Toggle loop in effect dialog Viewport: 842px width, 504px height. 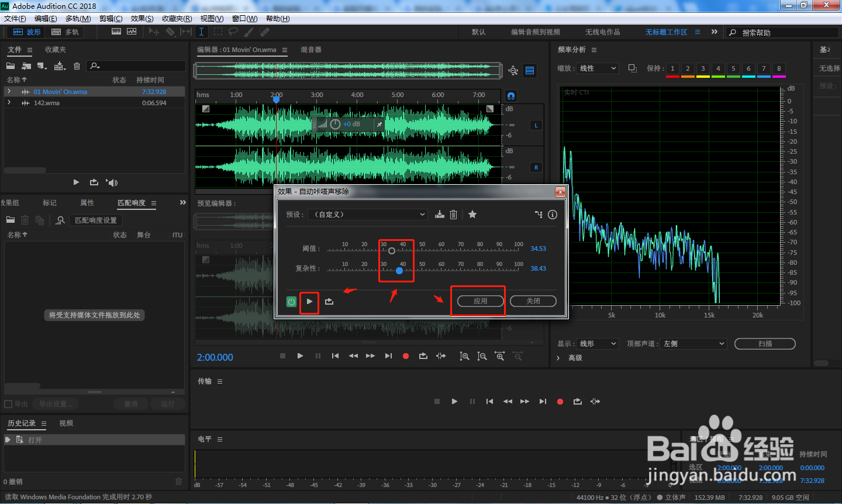(329, 302)
